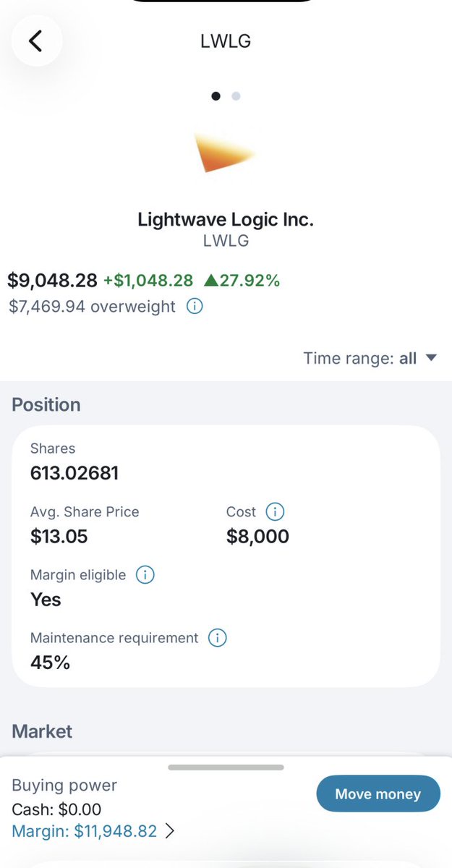Open the Cost info tooltip icon
This screenshot has height=868, width=452.
point(275,512)
